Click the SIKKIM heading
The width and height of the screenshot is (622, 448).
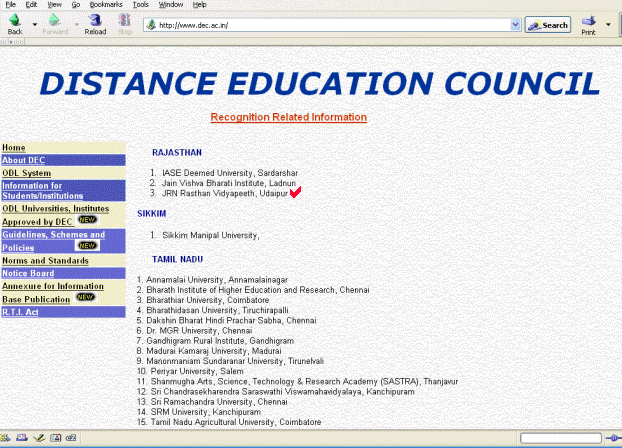click(x=152, y=213)
